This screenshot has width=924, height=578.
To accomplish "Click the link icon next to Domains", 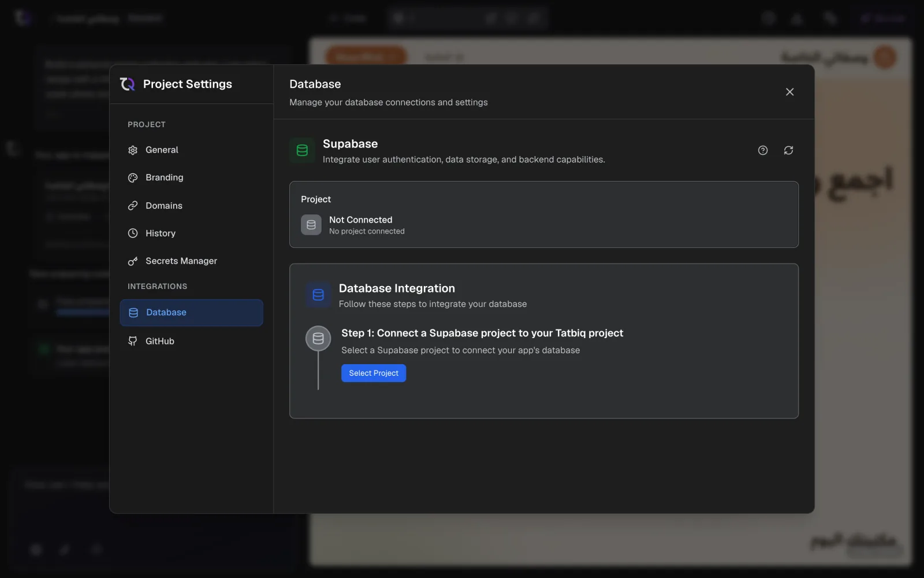I will 133,206.
